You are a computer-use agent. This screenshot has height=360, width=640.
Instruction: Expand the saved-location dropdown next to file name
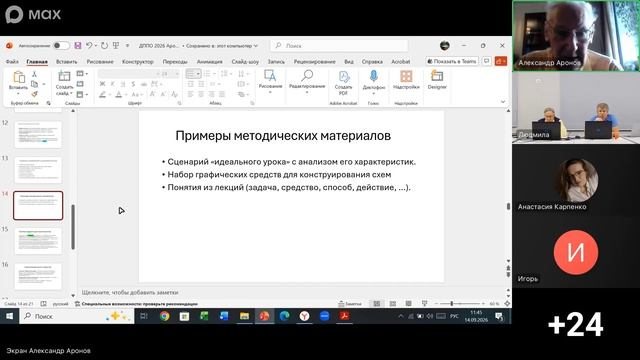(x=256, y=46)
